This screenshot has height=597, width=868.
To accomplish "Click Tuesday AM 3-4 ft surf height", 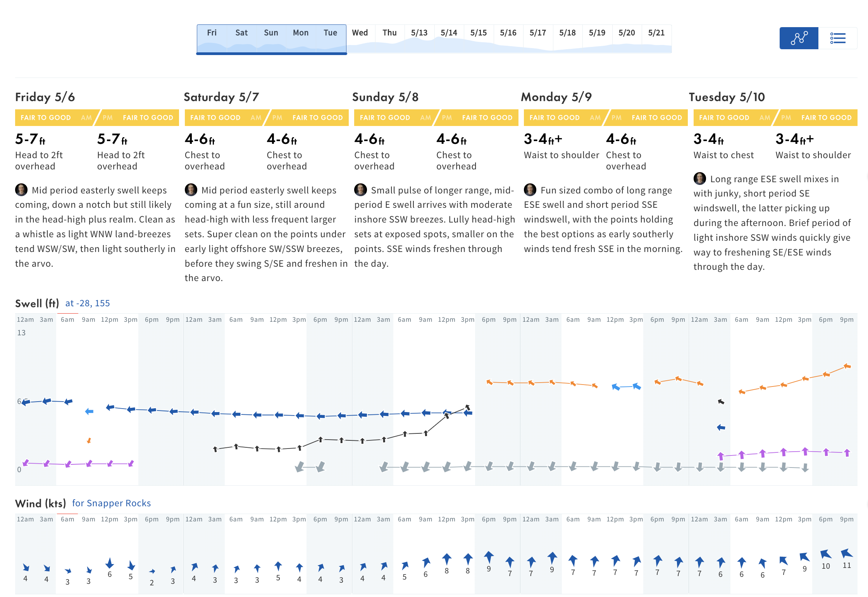I will pyautogui.click(x=708, y=139).
